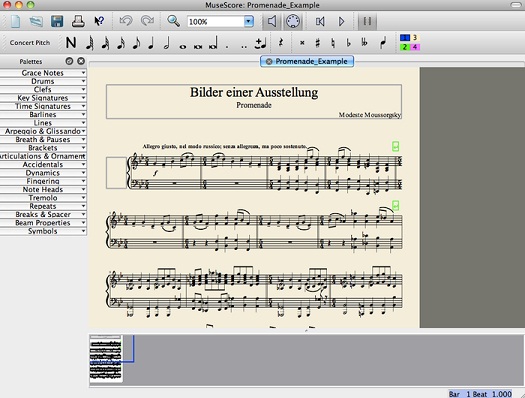Click the Save floppy disk icon

click(57, 21)
